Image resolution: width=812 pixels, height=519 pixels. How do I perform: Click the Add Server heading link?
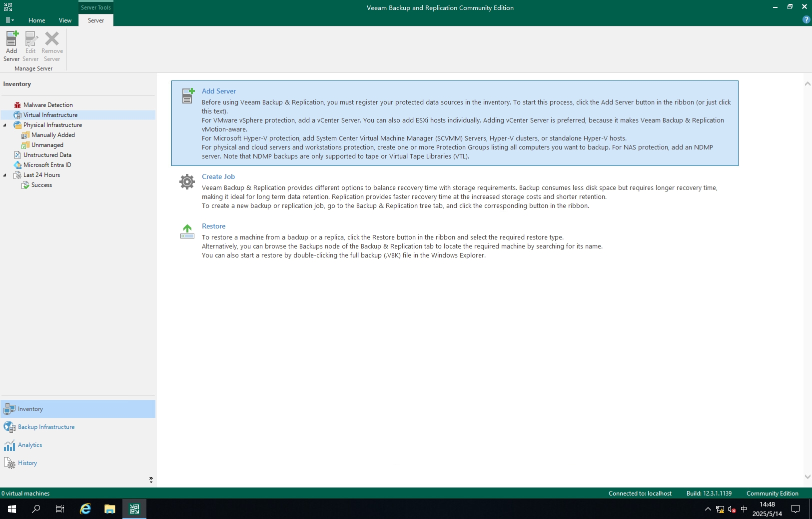point(218,91)
